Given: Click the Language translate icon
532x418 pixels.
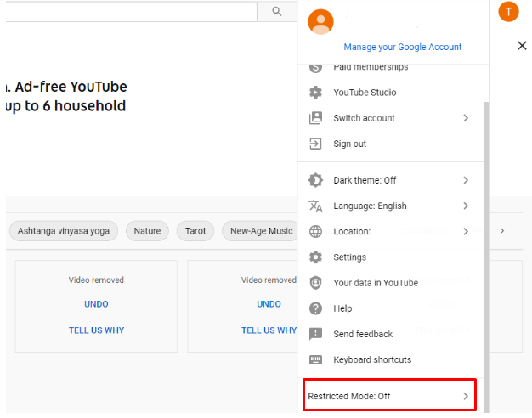Looking at the screenshot, I should pos(315,206).
